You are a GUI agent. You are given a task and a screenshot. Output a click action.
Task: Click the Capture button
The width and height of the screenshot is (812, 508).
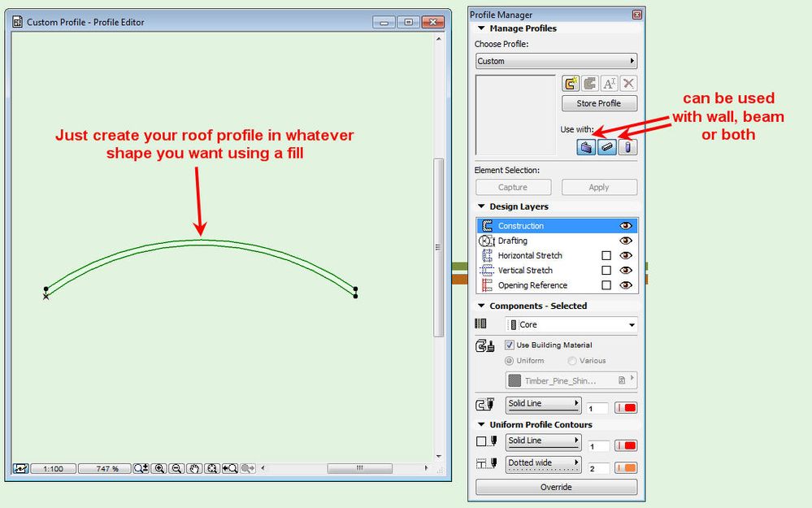tap(513, 187)
